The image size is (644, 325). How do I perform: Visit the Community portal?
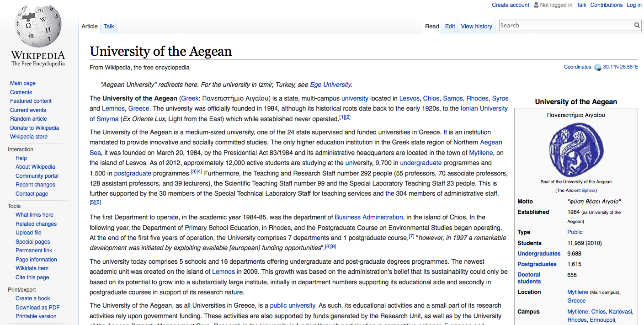pyautogui.click(x=37, y=176)
